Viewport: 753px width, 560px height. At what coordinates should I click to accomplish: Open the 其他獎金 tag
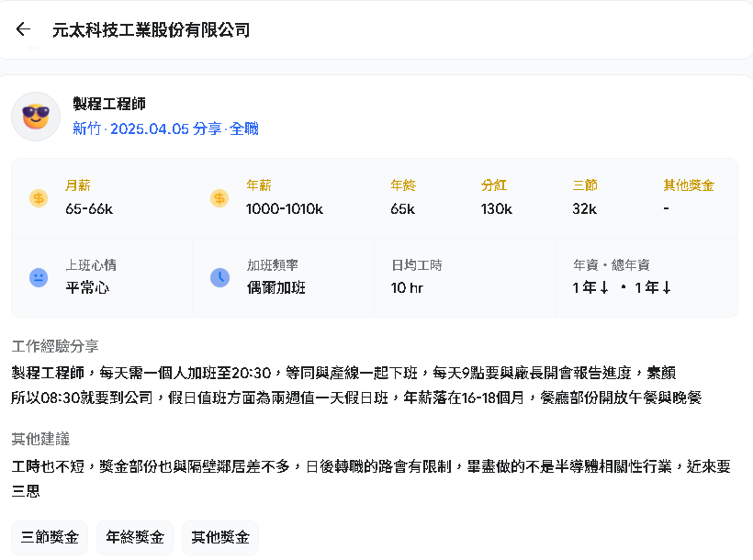(220, 537)
